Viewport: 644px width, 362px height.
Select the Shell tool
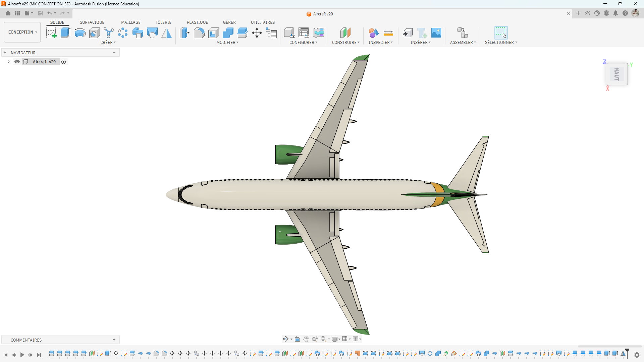tap(213, 33)
